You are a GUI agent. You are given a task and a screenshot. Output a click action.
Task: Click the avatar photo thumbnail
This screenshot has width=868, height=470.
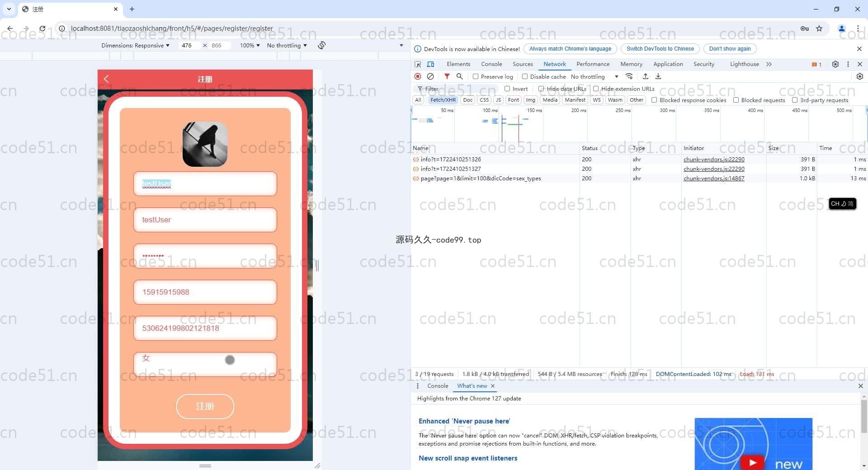pyautogui.click(x=205, y=144)
